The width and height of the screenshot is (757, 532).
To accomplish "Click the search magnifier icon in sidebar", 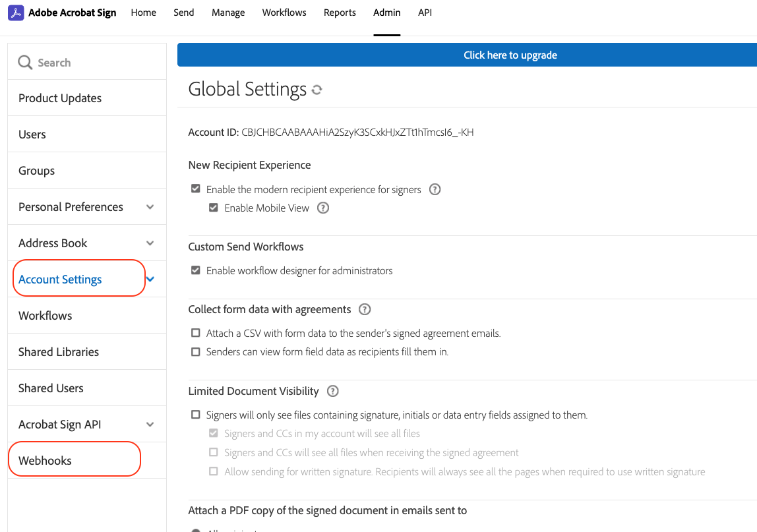I will (x=25, y=62).
